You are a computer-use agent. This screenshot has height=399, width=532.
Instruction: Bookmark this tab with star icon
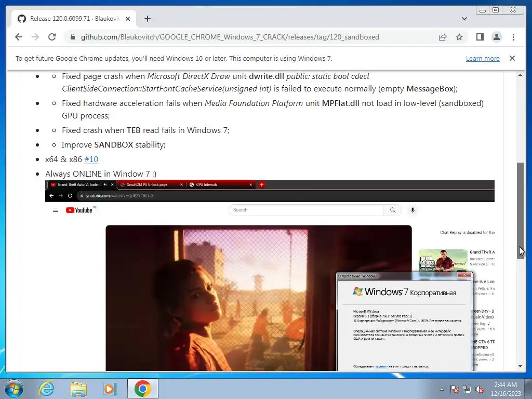(459, 37)
